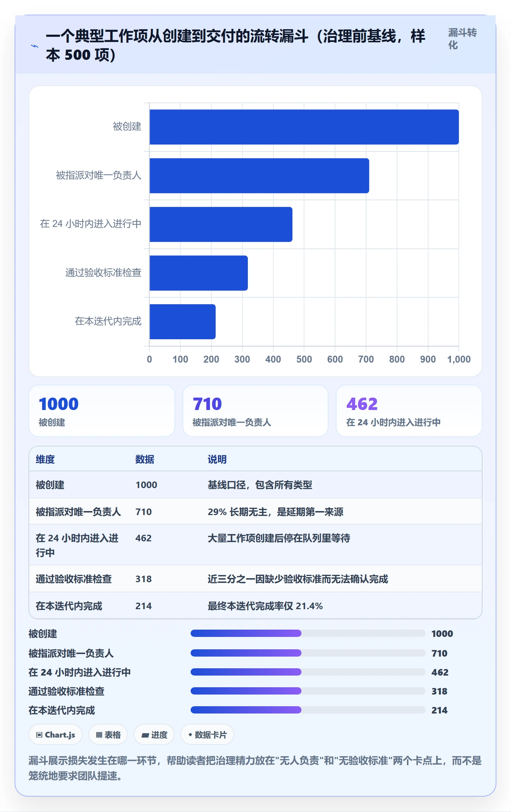Click the 214 value in the table

(143, 606)
